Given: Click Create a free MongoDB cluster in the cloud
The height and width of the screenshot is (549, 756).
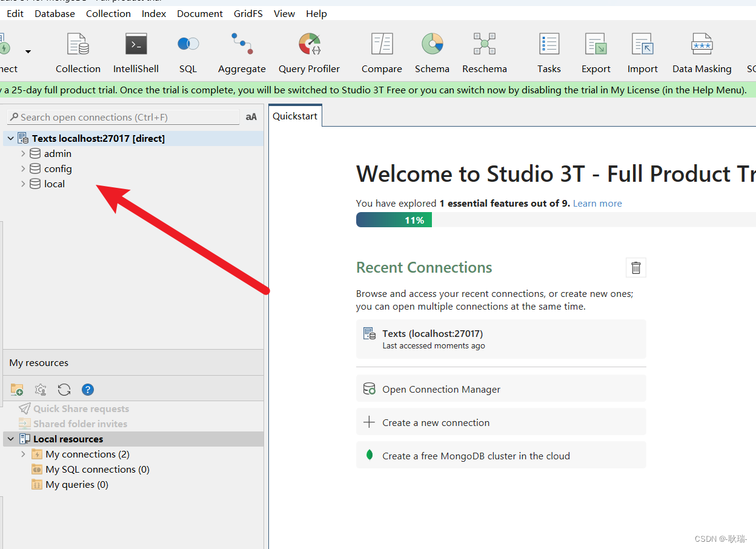Looking at the screenshot, I should point(501,456).
